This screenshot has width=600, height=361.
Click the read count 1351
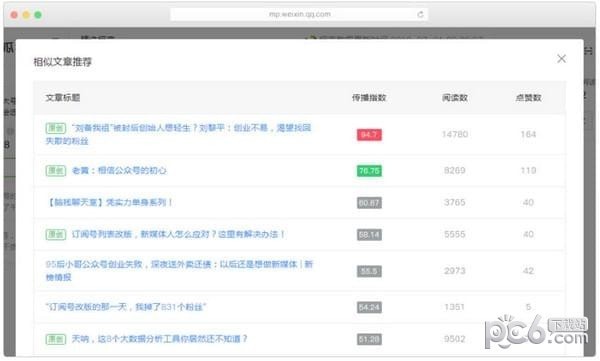point(455,307)
